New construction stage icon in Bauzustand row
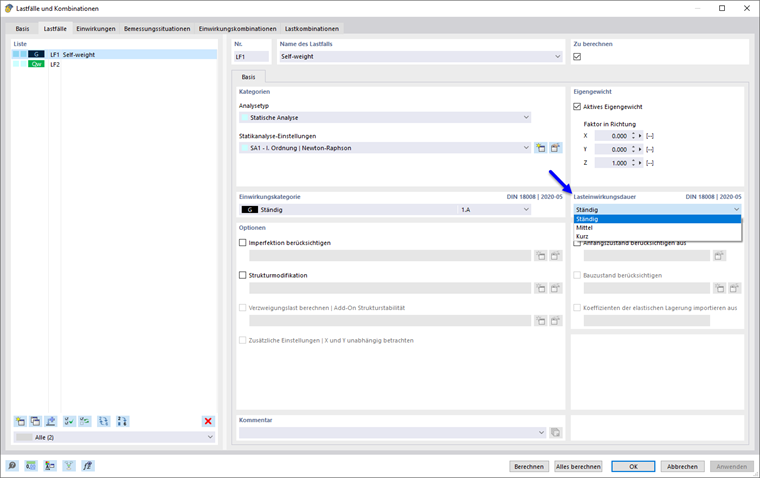The height and width of the screenshot is (478, 760). 720,288
